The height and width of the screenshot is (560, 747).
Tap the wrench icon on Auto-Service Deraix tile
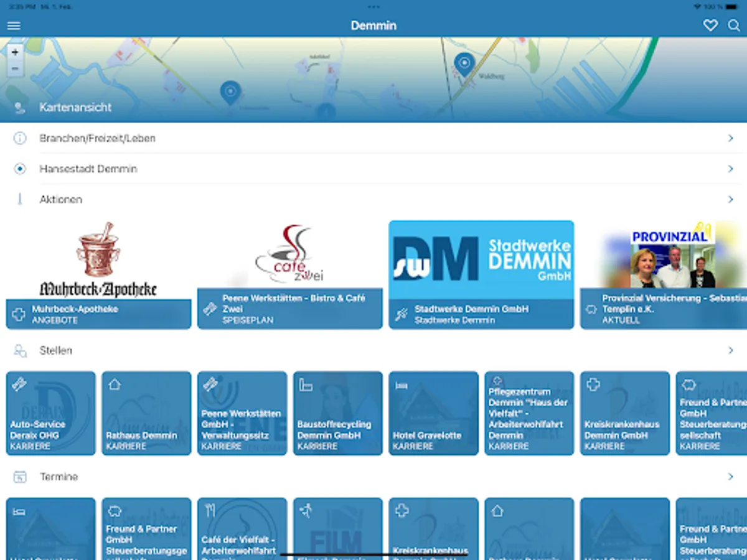tap(19, 385)
